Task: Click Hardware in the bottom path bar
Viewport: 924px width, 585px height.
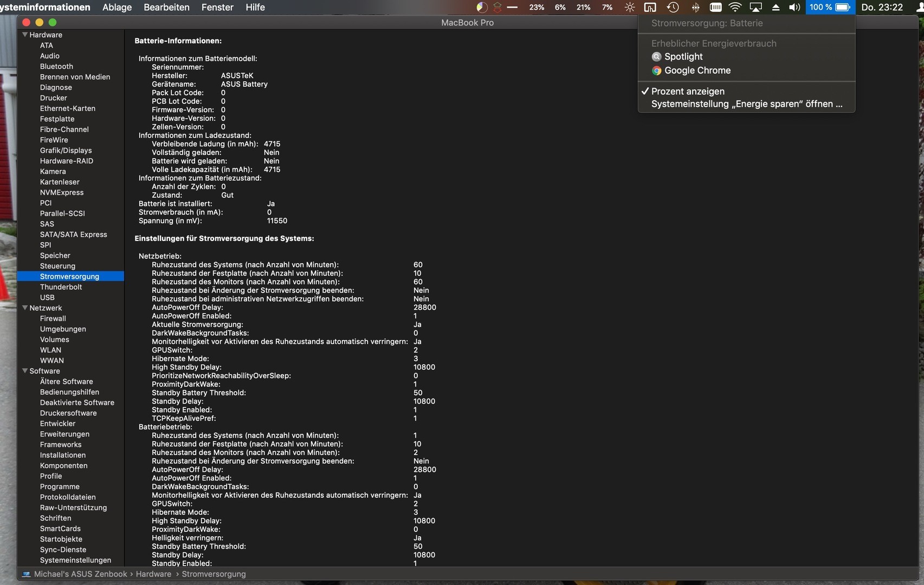Action: click(153, 574)
